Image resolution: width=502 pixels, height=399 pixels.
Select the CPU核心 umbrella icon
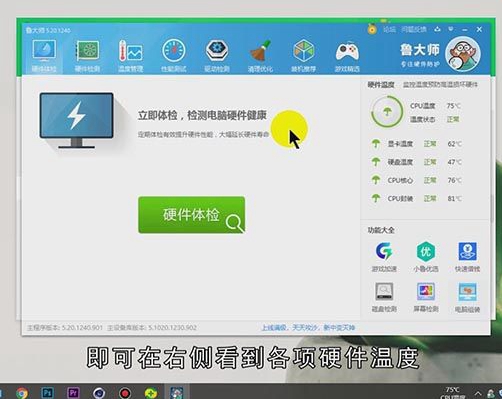click(376, 180)
